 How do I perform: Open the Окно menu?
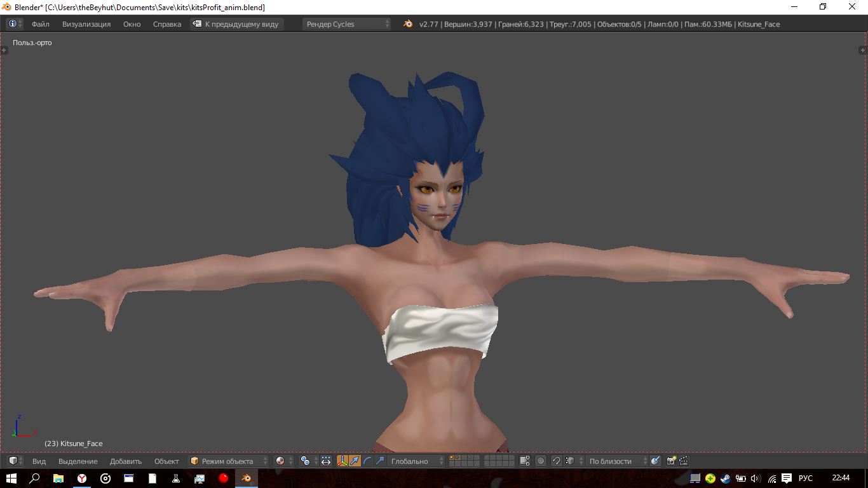132,24
